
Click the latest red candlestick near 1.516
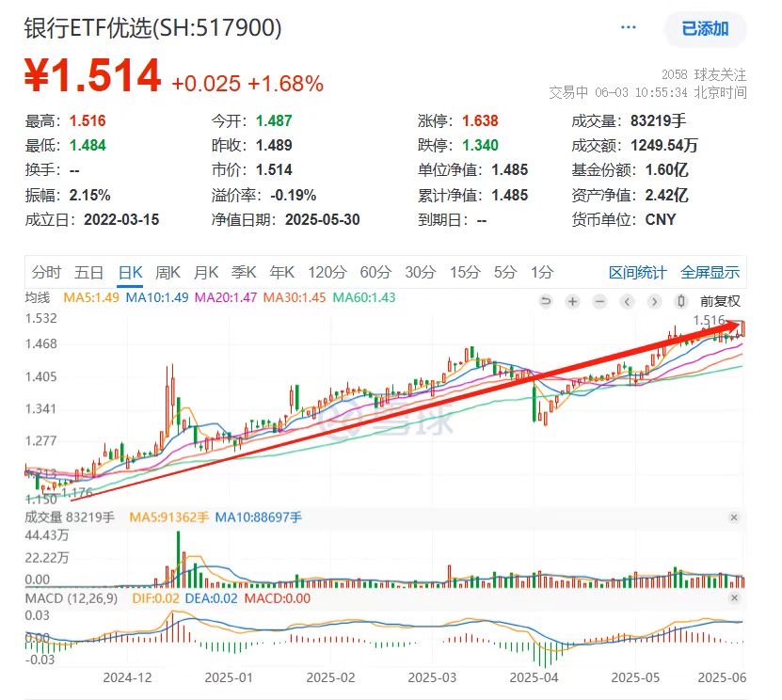743,328
